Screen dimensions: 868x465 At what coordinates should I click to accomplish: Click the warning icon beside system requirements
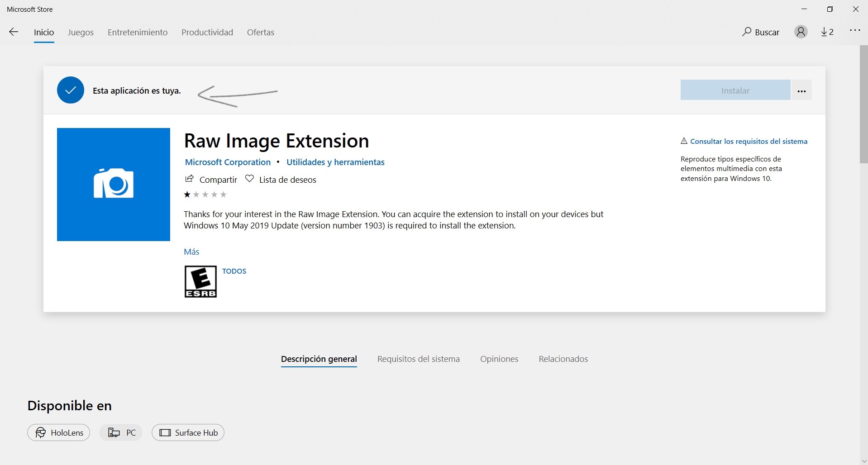pyautogui.click(x=684, y=141)
